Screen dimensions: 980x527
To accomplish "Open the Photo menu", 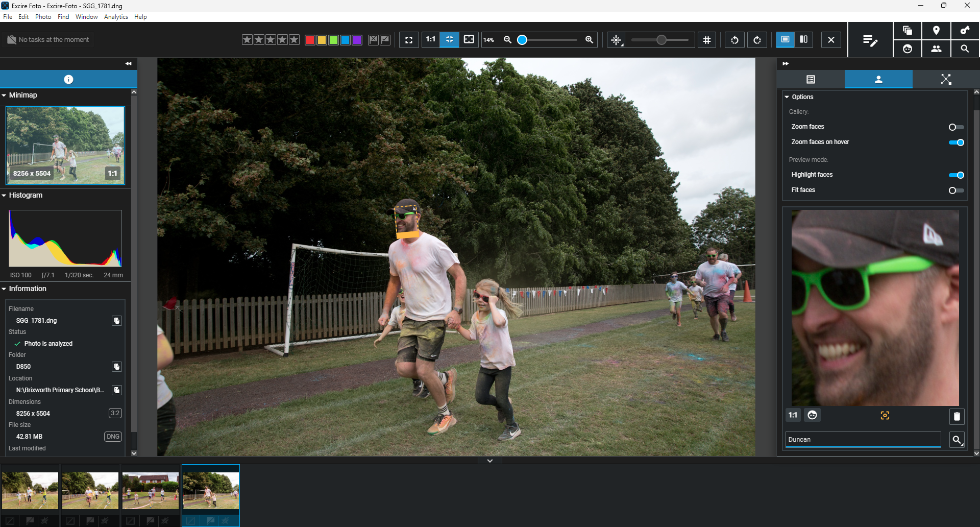I will pos(43,17).
